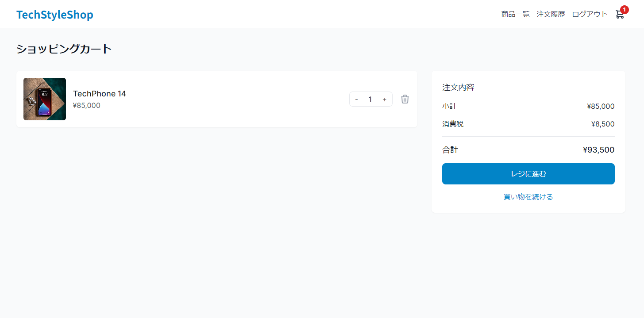Follow the 買い物を続ける link
The width and height of the screenshot is (644, 318).
[x=528, y=197]
